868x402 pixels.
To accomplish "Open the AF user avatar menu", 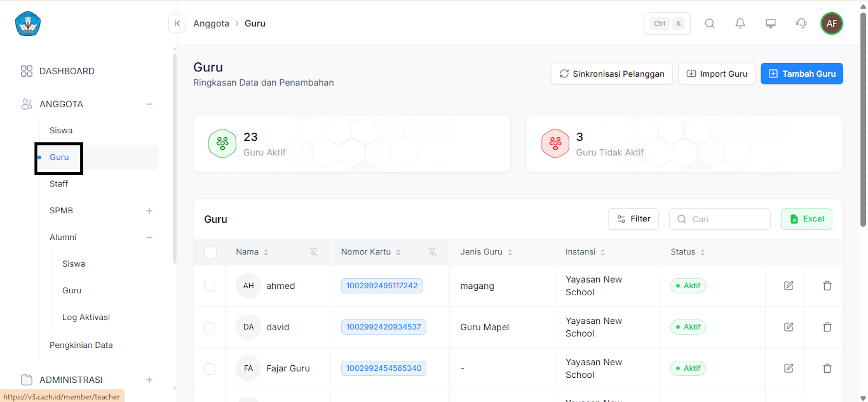I will tap(831, 24).
